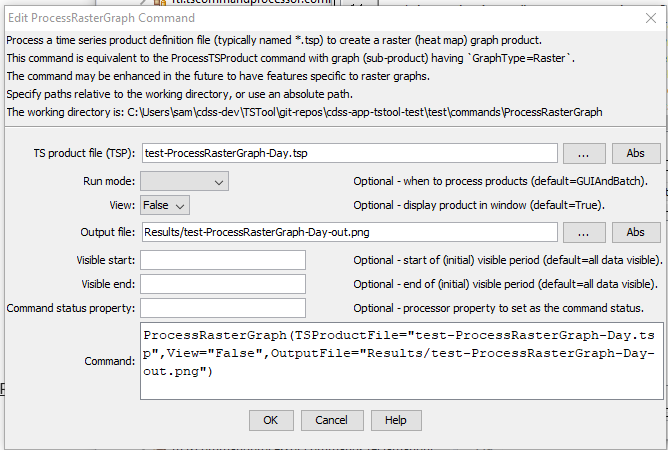
Task: Click the TS product file text field
Action: click(349, 153)
